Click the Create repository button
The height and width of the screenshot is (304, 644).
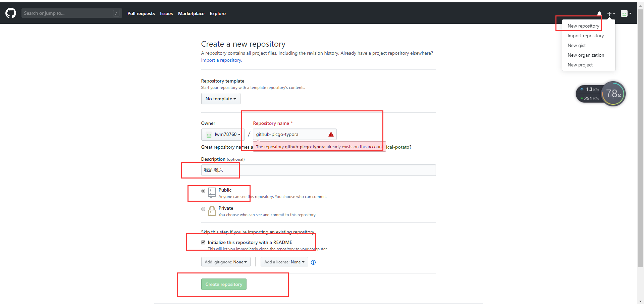pyautogui.click(x=224, y=284)
